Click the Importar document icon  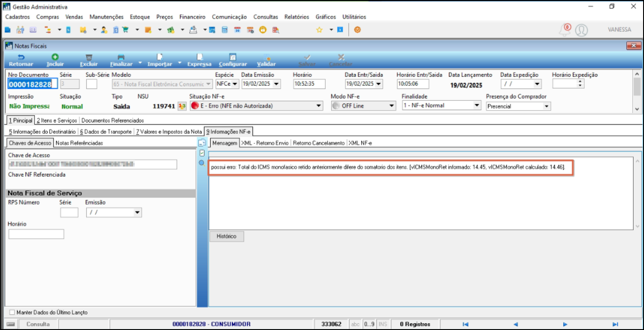[160, 57]
